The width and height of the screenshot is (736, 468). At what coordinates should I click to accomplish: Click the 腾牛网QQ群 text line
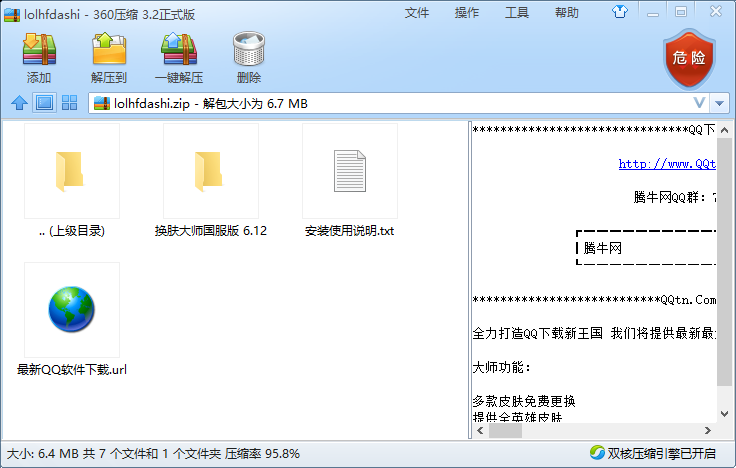(x=675, y=197)
